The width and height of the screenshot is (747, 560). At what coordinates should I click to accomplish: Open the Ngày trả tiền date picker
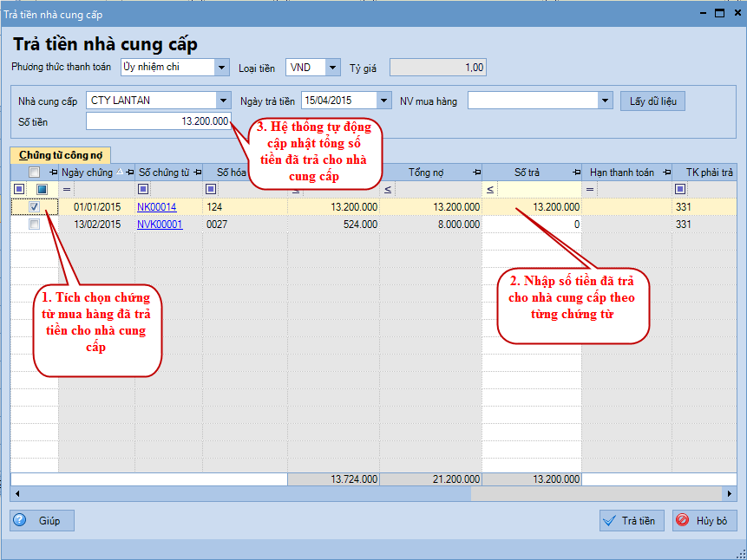pyautogui.click(x=384, y=101)
